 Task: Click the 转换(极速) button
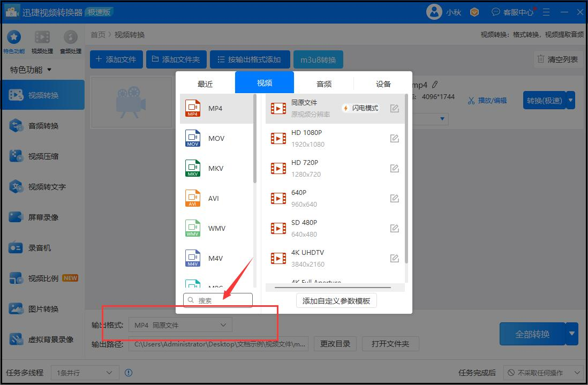pos(544,100)
